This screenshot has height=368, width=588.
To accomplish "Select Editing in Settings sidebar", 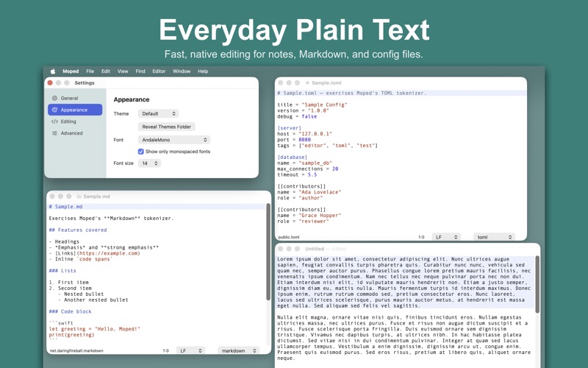I will (75, 121).
